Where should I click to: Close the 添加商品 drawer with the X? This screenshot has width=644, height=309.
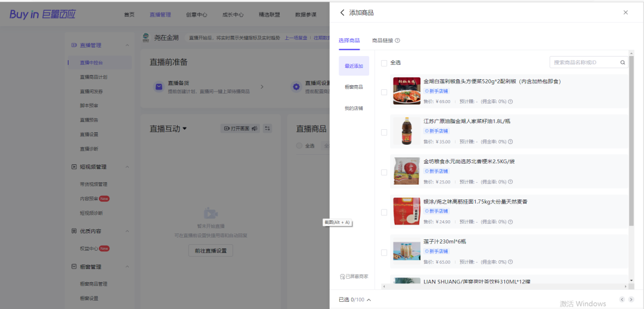[626, 13]
